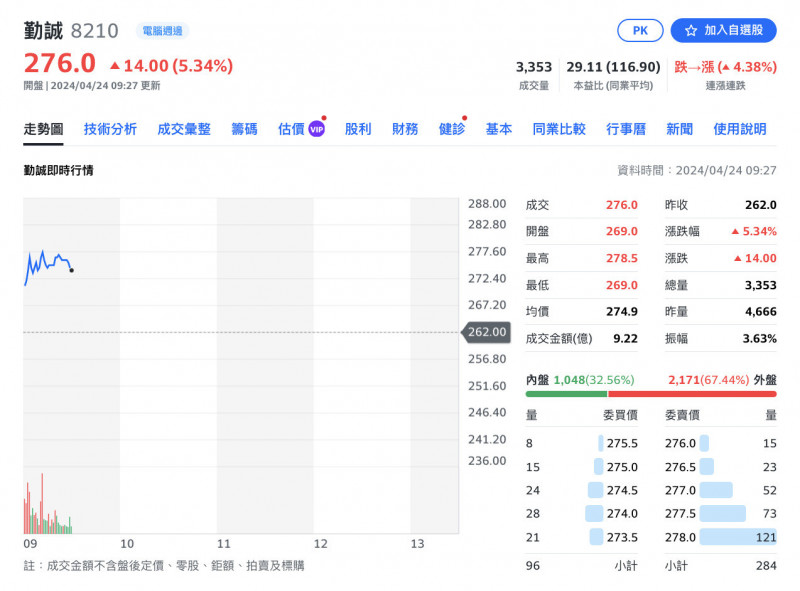The image size is (800, 591).
Task: Open the 估價 tab
Action: pyautogui.click(x=291, y=129)
